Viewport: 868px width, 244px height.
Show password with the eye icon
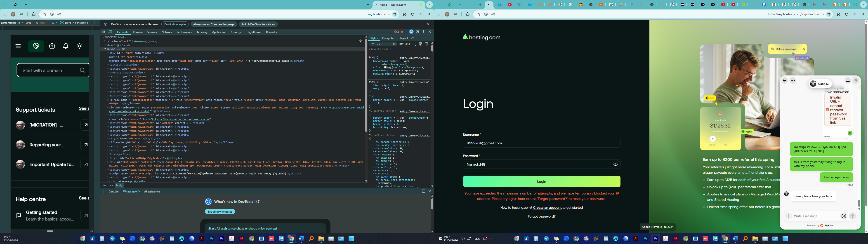click(615, 164)
